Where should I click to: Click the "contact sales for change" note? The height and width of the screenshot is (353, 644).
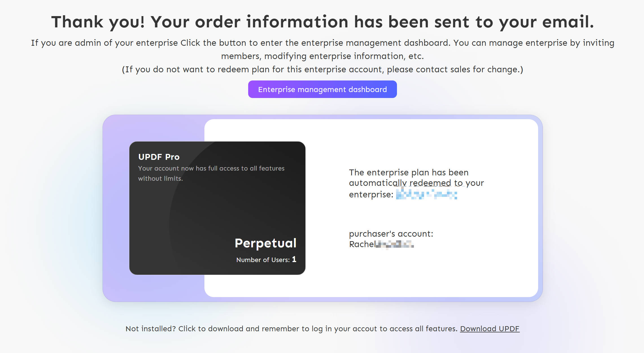point(322,69)
